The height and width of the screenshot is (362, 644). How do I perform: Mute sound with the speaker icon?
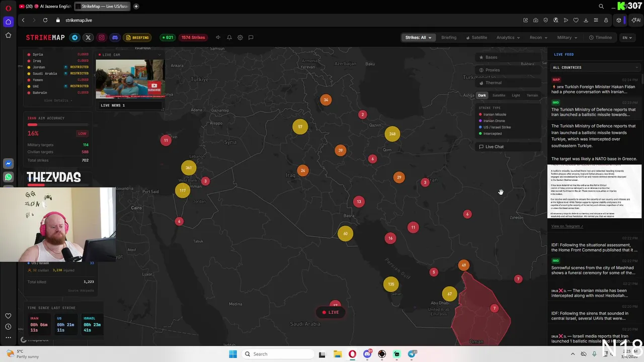tap(218, 37)
